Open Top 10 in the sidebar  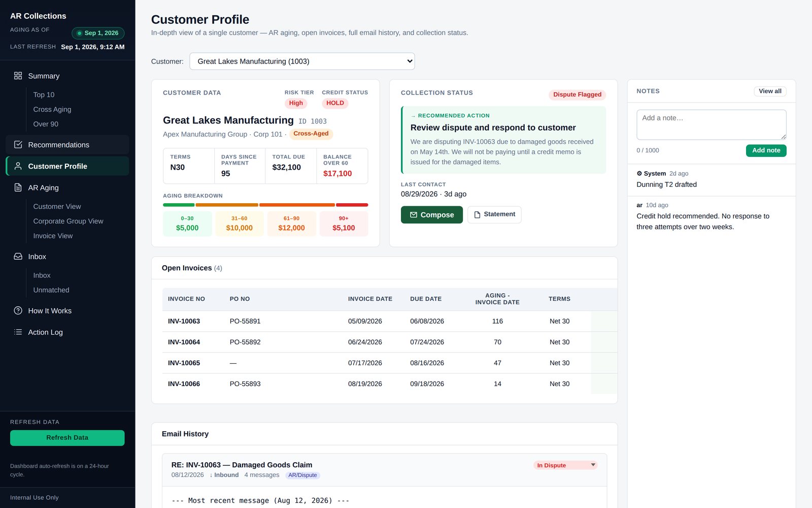[44, 94]
